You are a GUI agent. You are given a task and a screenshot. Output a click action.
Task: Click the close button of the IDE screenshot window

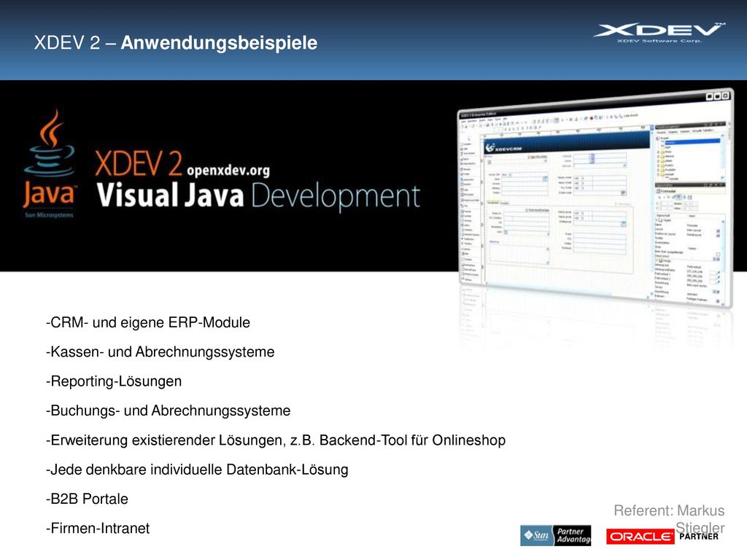[726, 96]
